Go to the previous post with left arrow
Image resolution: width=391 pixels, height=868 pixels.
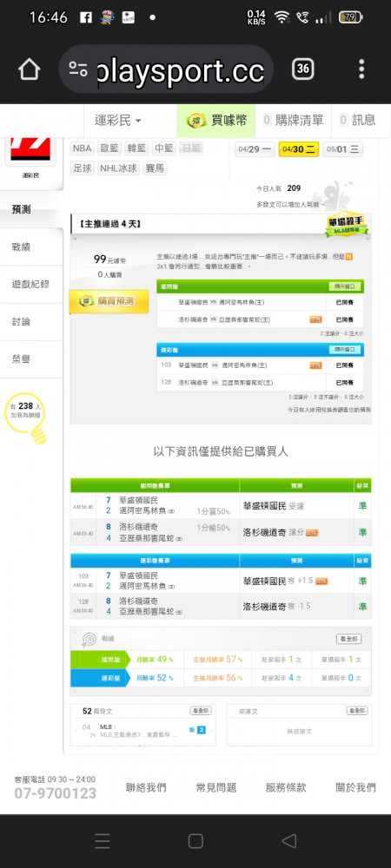[x=76, y=731]
